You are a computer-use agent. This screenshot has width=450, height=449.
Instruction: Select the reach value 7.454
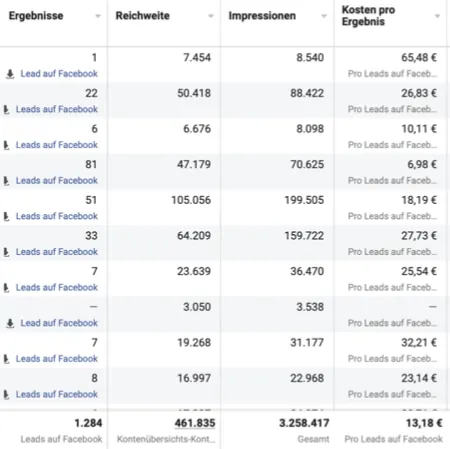197,58
